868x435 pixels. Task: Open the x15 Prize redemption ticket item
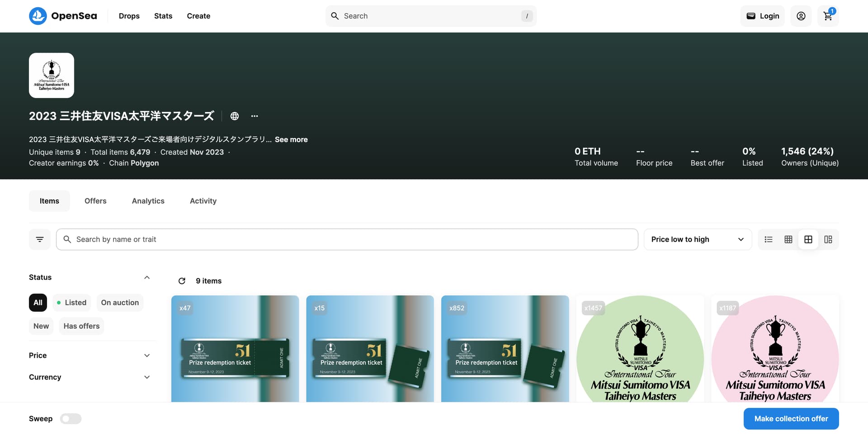click(x=370, y=349)
